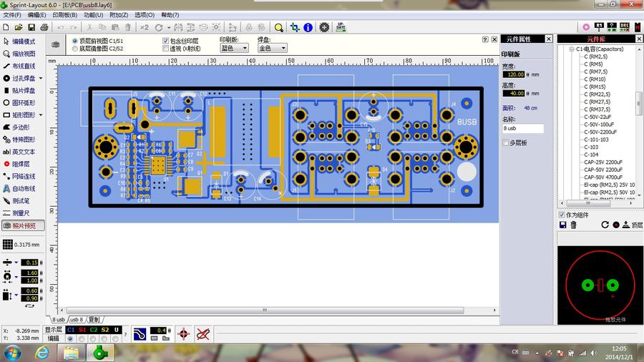Activate the 自动布线 autoroute tool
This screenshot has width=644, height=362.
(23, 188)
